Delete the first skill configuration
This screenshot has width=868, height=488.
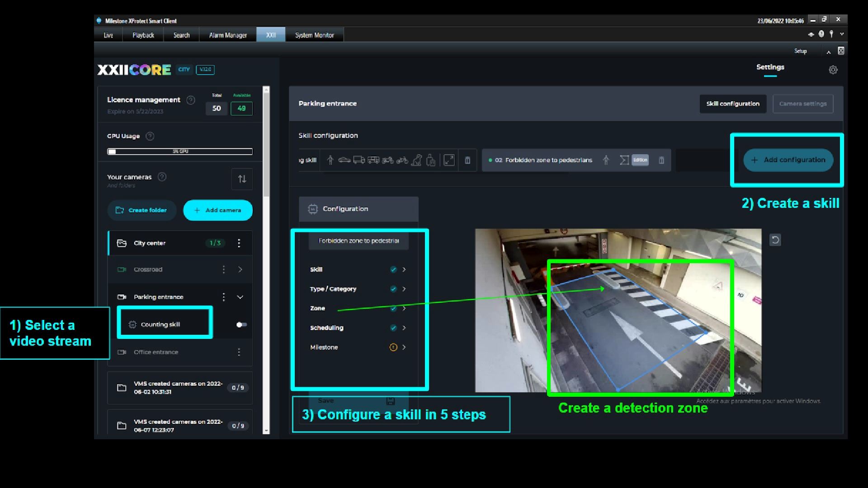pyautogui.click(x=467, y=160)
